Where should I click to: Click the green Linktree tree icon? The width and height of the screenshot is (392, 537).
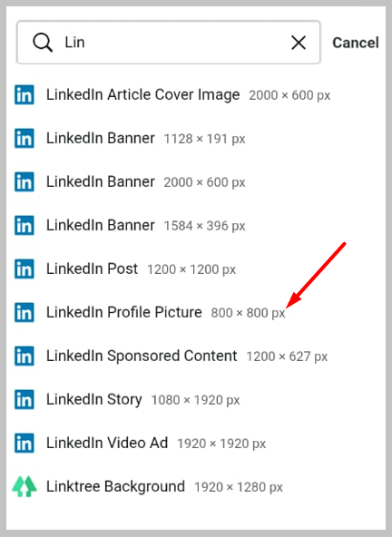click(24, 486)
